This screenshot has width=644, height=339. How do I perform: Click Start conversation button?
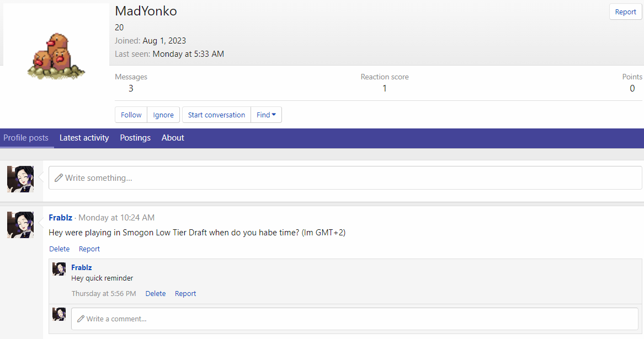[216, 115]
